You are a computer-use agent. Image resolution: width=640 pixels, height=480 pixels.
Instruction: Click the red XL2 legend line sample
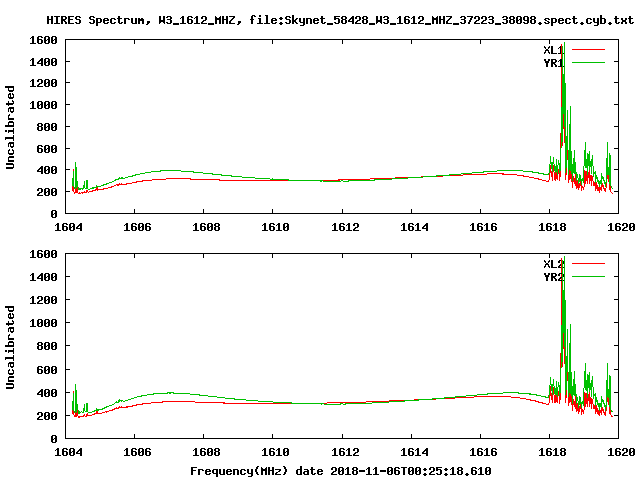[588, 264]
